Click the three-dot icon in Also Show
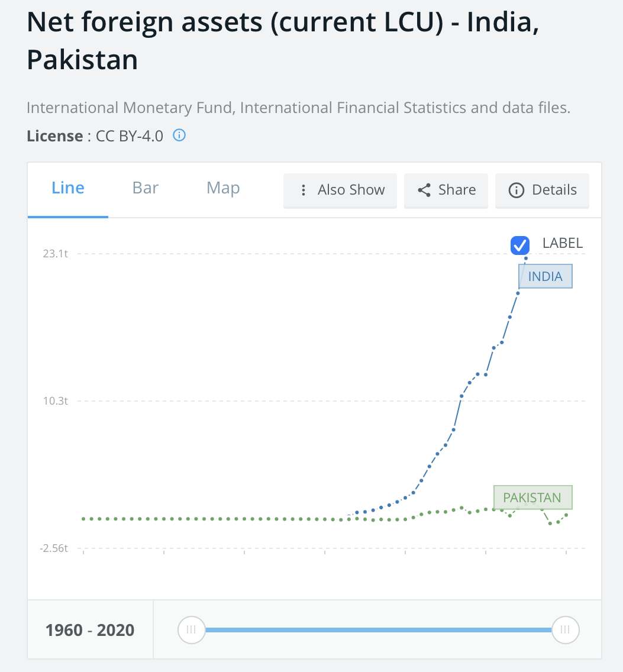 click(x=303, y=190)
